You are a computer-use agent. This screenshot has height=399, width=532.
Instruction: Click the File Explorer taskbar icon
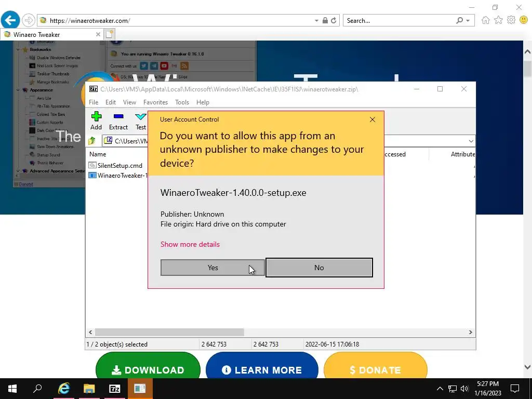coord(89,389)
